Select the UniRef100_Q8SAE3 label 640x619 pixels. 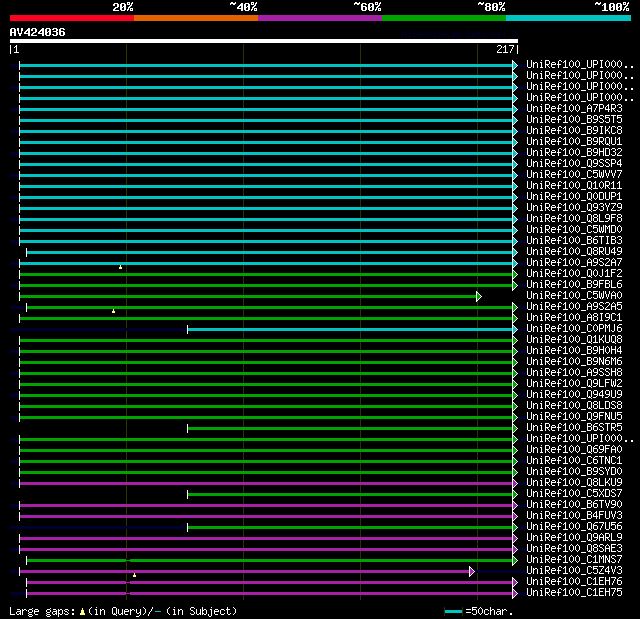[574, 549]
